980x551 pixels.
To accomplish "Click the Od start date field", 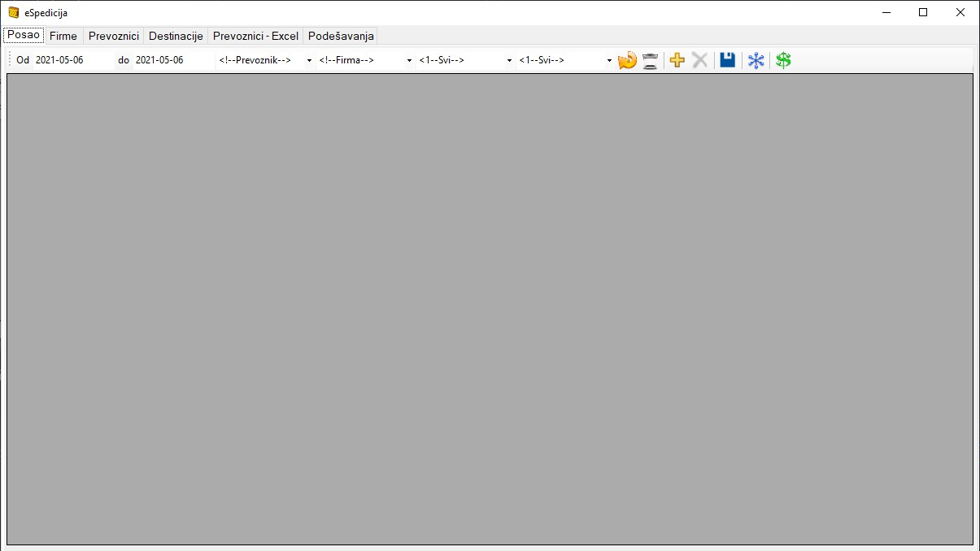I will click(x=73, y=60).
